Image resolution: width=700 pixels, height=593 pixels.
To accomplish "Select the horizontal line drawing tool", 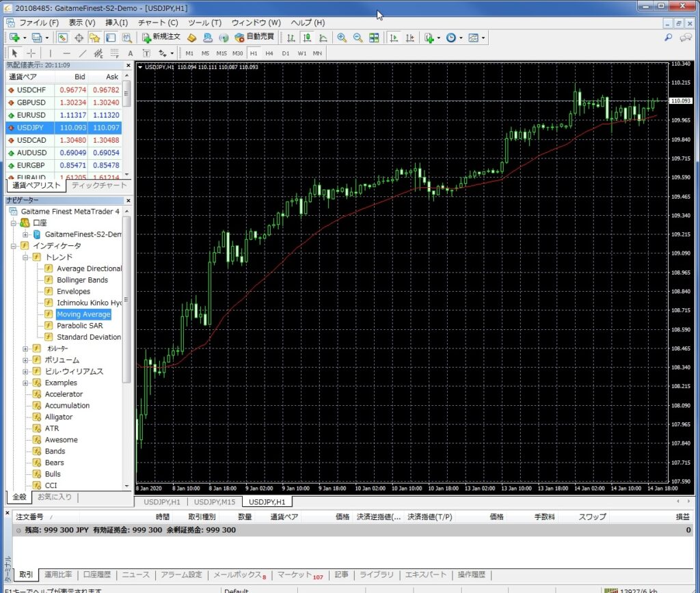I will [x=66, y=53].
